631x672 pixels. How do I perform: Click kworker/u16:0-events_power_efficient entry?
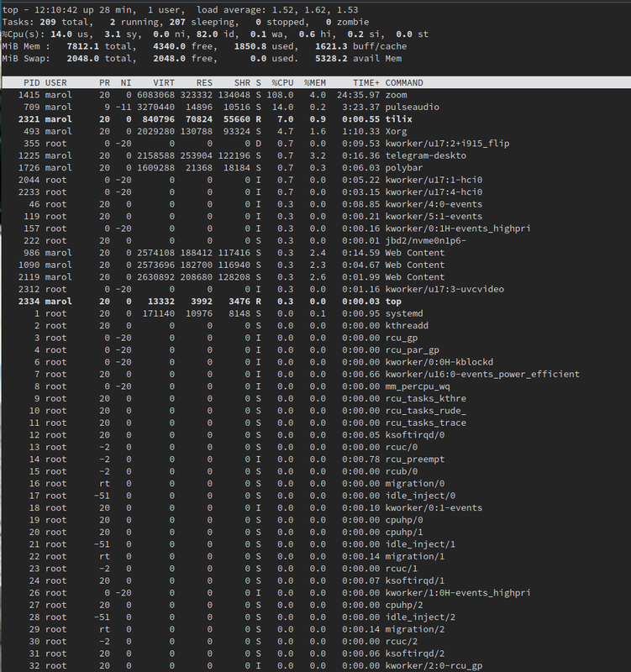317,374
